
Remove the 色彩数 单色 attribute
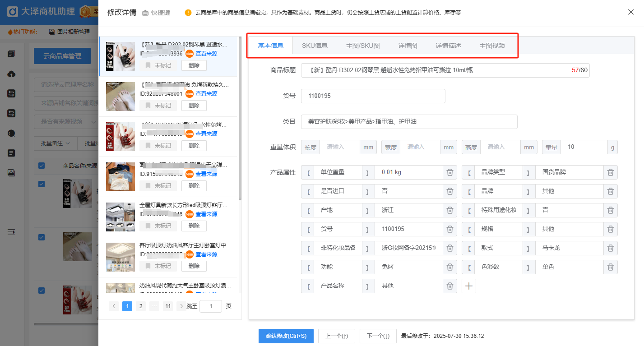[x=611, y=267]
